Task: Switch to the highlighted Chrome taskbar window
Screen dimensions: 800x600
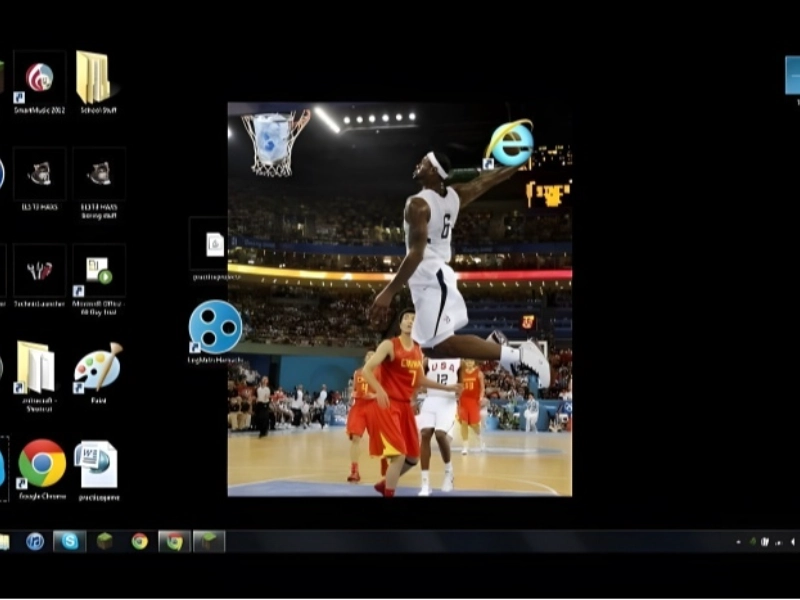Action: 174,541
